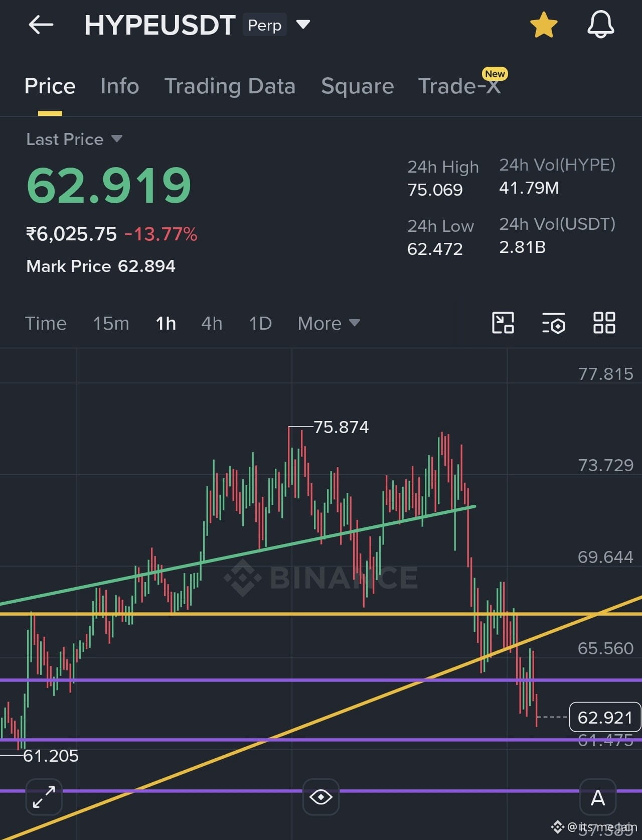Open the Square tab
The image size is (642, 840).
(358, 86)
